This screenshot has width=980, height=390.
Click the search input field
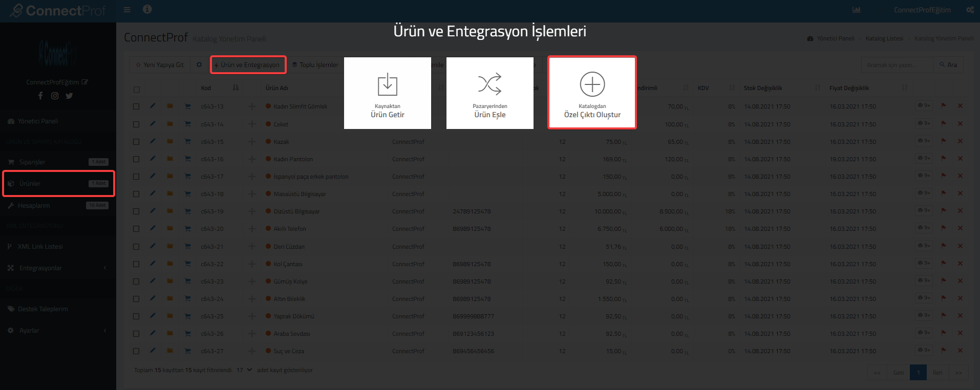coord(898,65)
